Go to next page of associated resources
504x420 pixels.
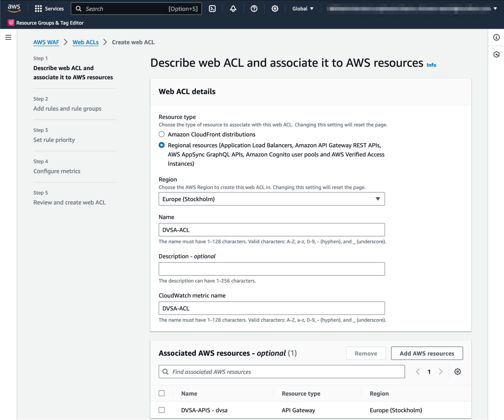440,372
